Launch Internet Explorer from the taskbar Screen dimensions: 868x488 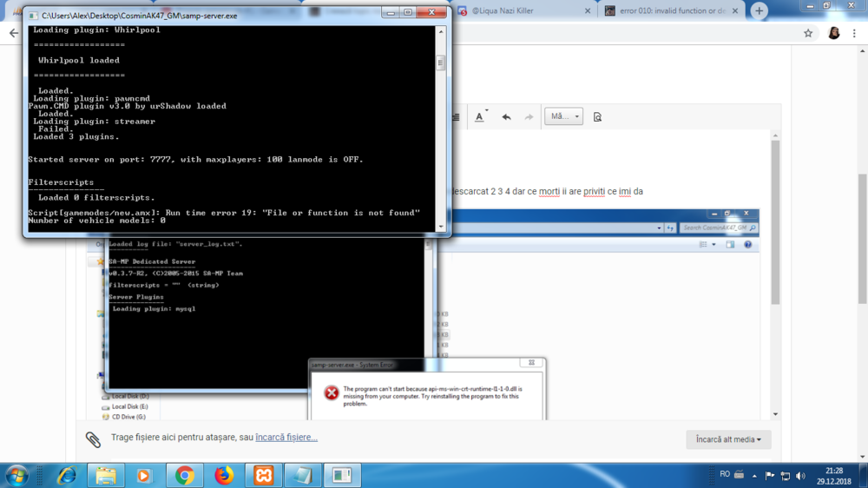pos(67,475)
